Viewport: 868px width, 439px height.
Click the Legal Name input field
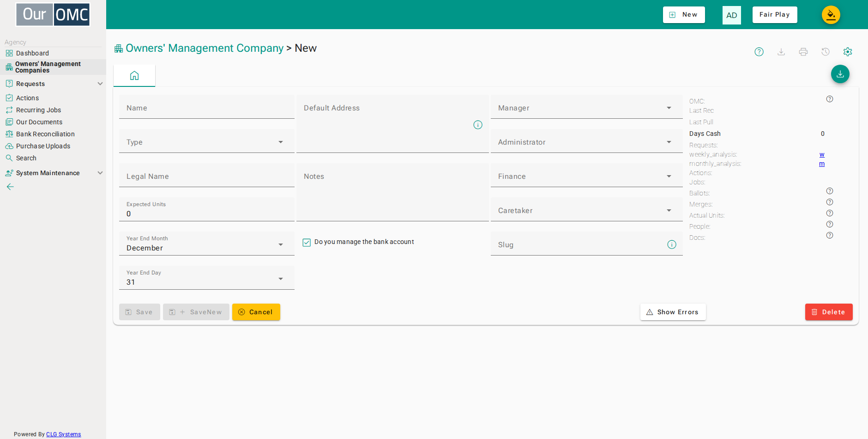click(x=207, y=176)
